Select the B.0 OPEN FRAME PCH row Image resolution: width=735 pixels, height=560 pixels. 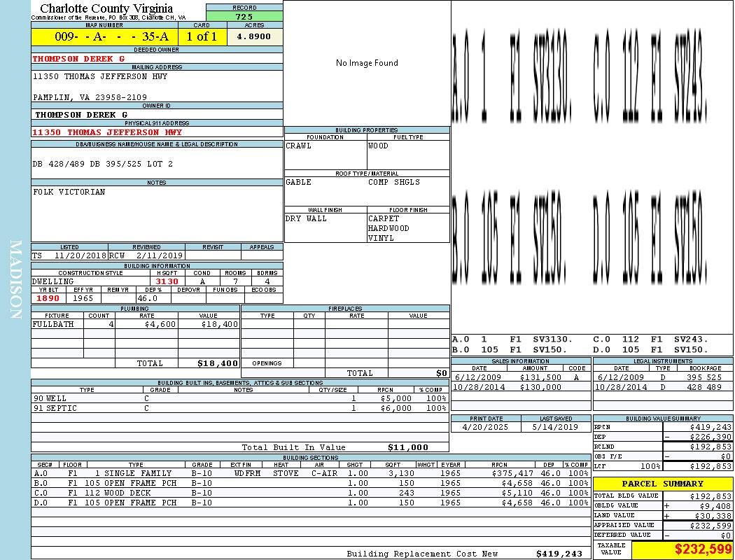tap(311, 483)
